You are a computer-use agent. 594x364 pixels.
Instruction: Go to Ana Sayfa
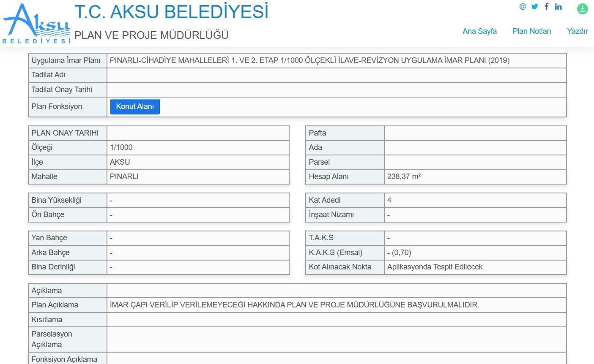[479, 31]
